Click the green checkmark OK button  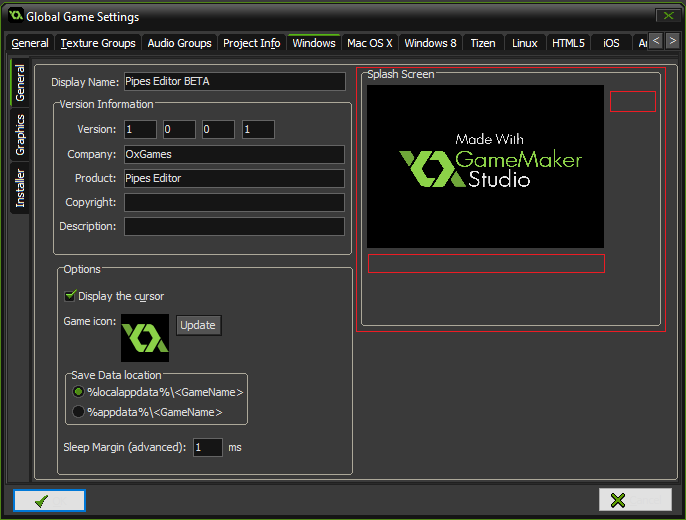click(x=49, y=500)
